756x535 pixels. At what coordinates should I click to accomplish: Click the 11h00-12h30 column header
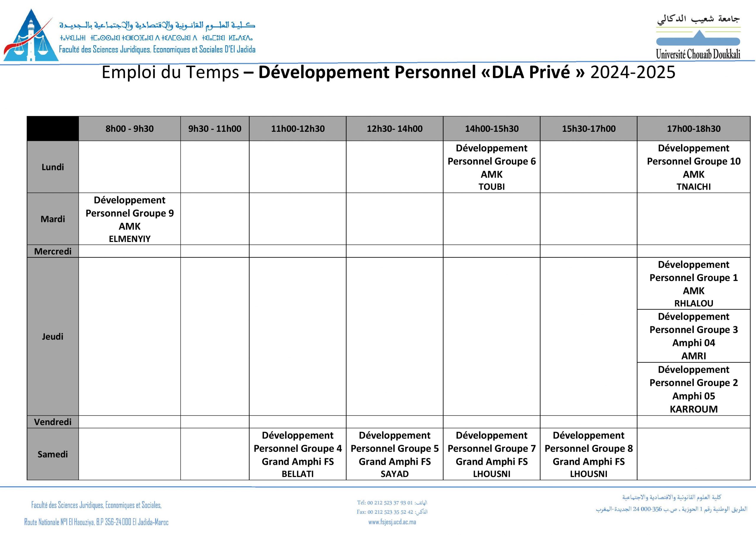pos(298,129)
